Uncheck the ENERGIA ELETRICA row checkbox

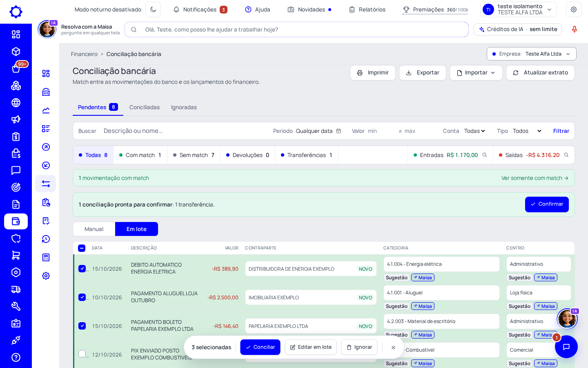click(82, 269)
